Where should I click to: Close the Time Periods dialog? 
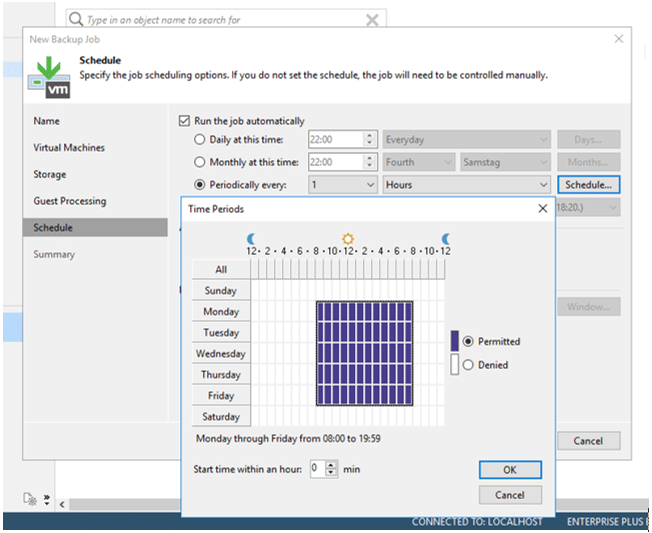click(543, 208)
